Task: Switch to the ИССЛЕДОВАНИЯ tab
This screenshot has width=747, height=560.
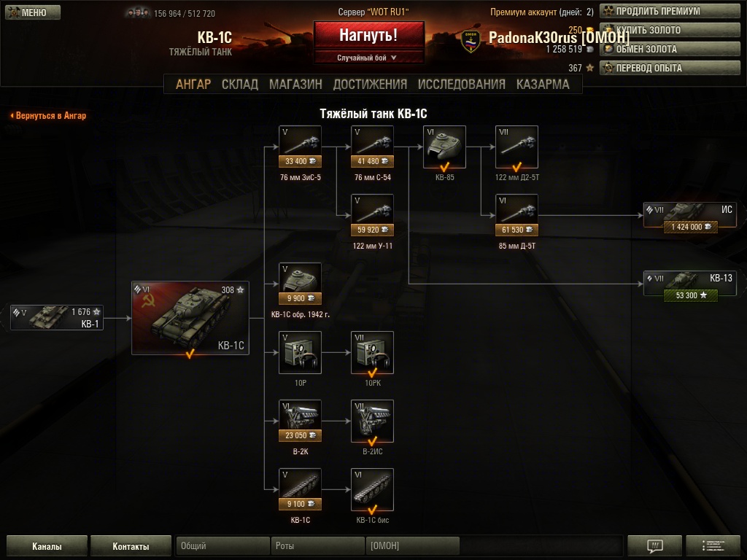Action: pyautogui.click(x=462, y=85)
